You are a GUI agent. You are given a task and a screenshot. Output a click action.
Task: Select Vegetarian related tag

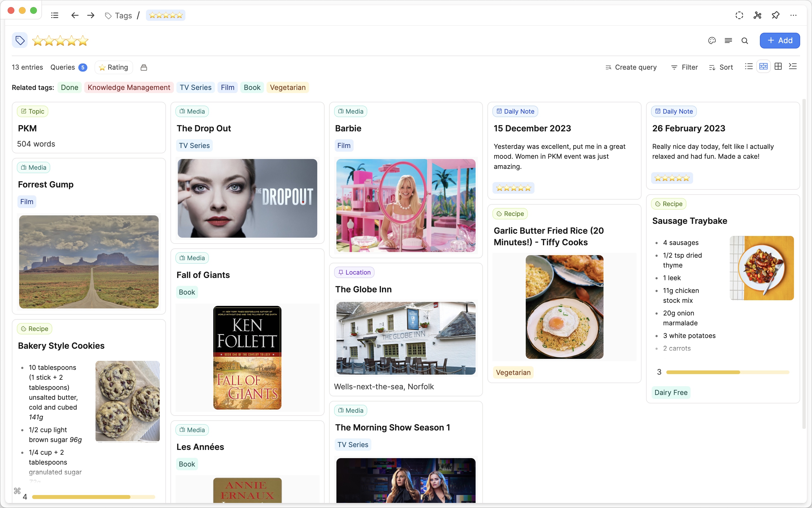287,87
